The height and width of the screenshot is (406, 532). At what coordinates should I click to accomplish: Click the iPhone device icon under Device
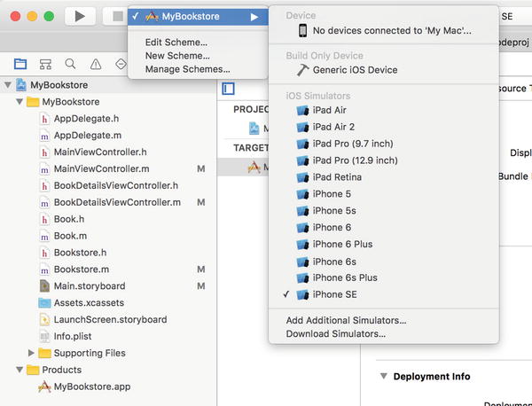tap(302, 30)
